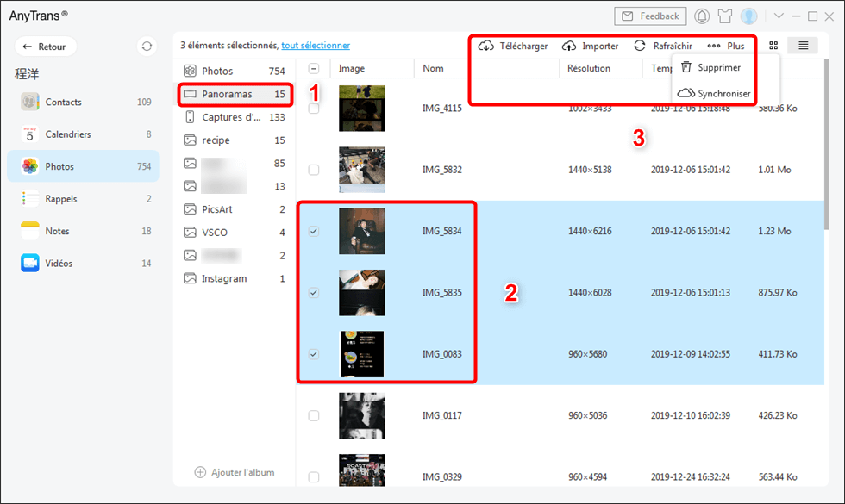Expand the title bar dropdown chevron
The image size is (845, 504).
click(779, 16)
